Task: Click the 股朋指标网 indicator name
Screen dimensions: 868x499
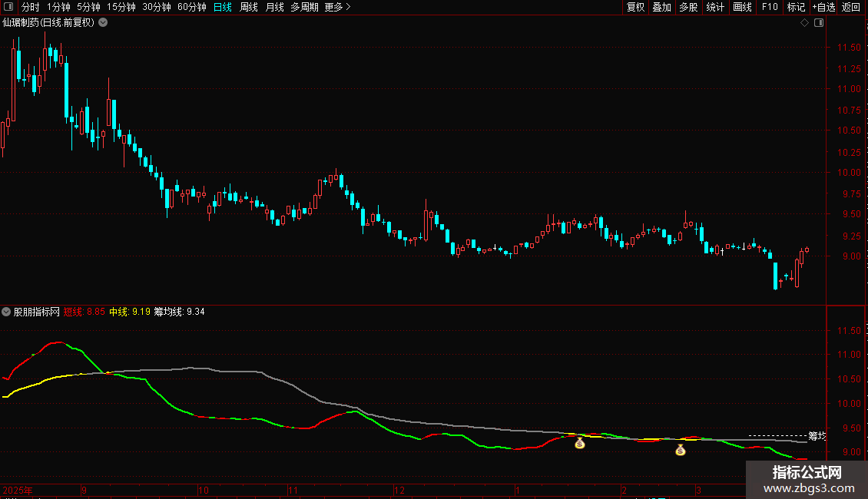Action: 37,312
